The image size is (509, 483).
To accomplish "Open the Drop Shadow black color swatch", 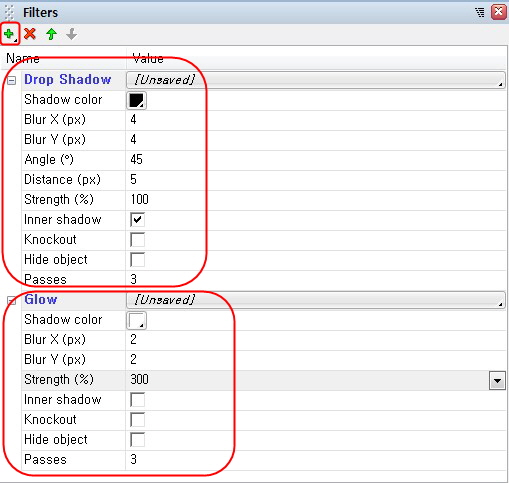I will [x=136, y=100].
